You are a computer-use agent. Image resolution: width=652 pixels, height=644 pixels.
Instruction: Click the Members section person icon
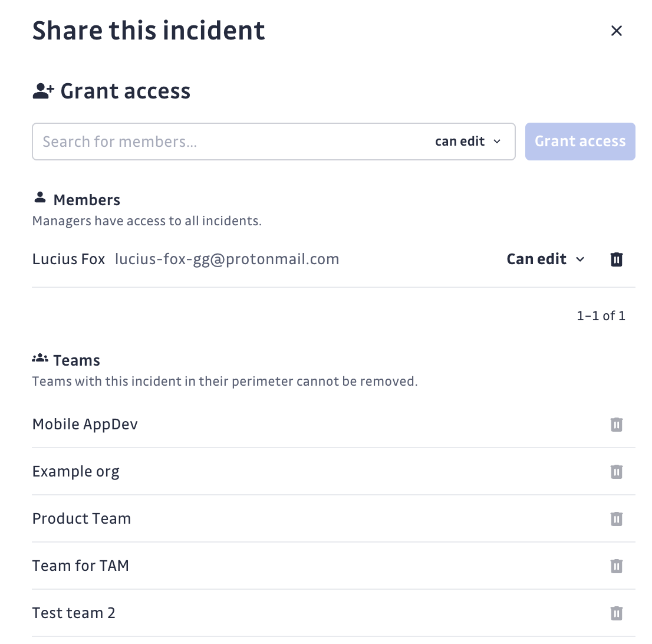point(39,198)
